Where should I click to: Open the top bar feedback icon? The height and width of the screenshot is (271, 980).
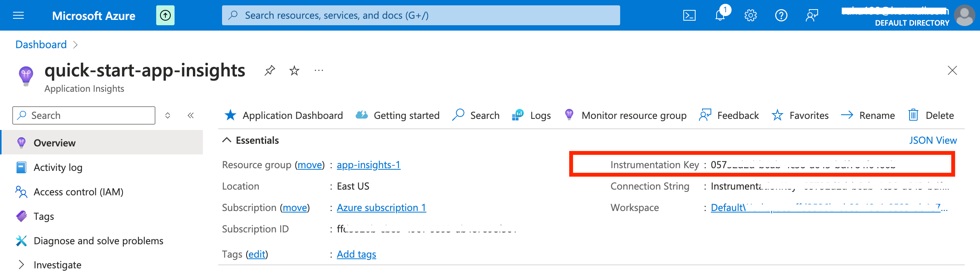(812, 15)
